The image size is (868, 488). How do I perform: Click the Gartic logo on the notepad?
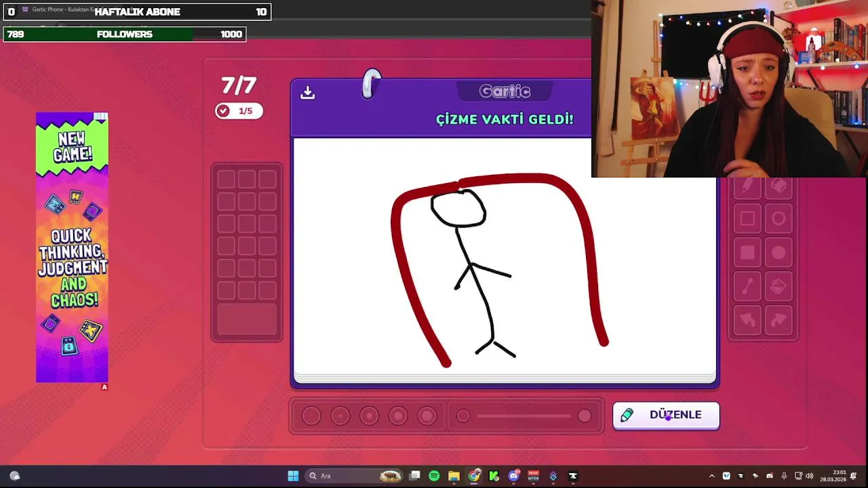click(505, 91)
